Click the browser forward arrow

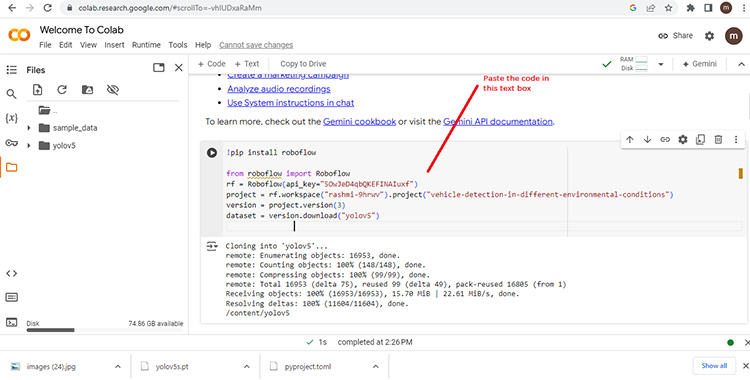[x=30, y=8]
